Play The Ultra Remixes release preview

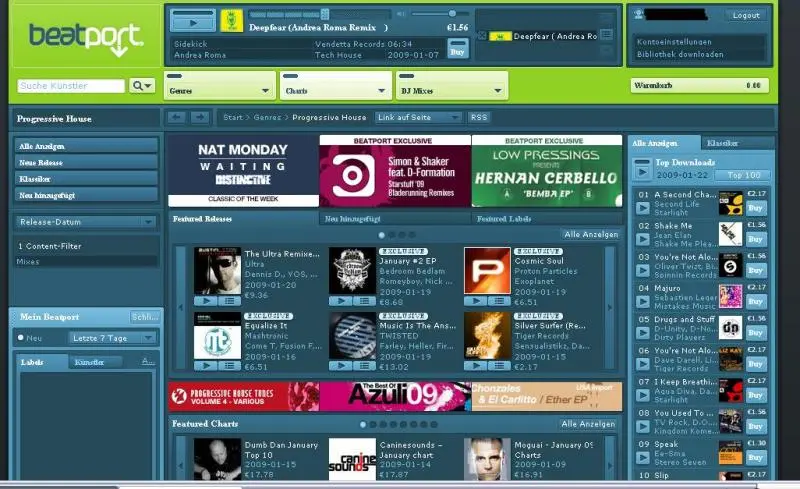[205, 300]
